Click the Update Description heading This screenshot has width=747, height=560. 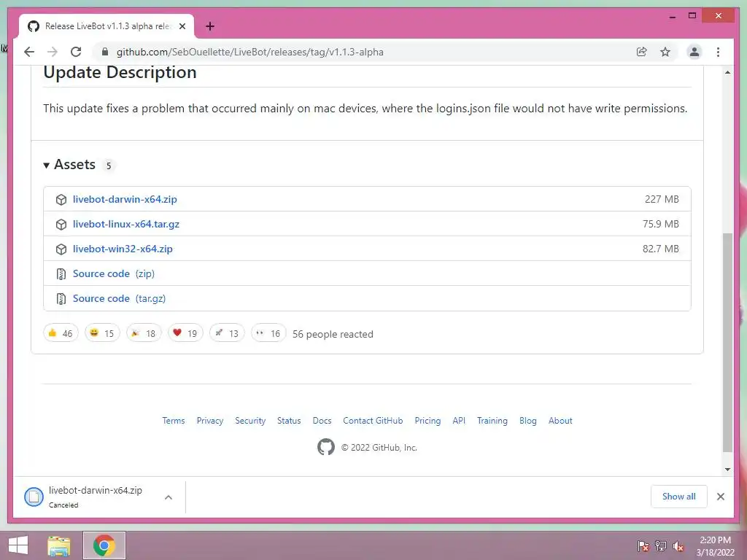(120, 72)
